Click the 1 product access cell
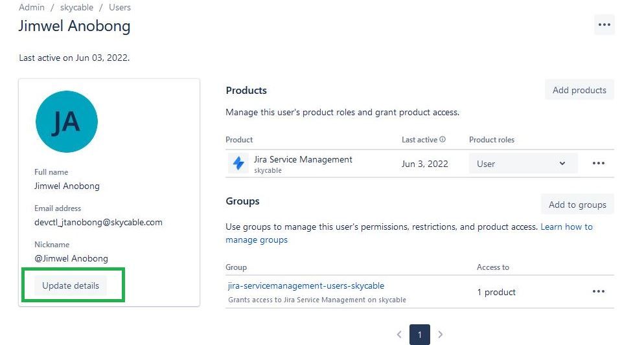Screen dimensions: 644x345 [496, 292]
